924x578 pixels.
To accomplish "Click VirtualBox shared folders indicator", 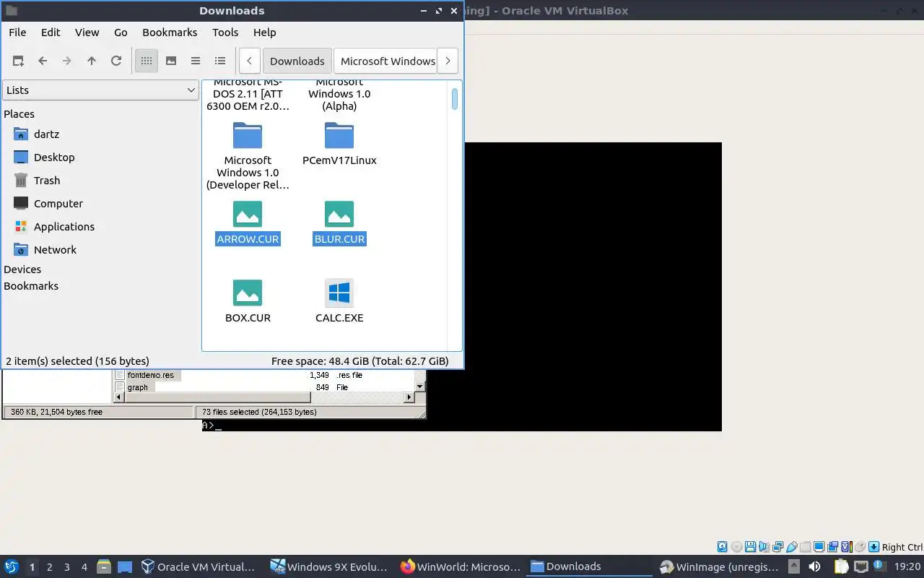I will coord(805,547).
